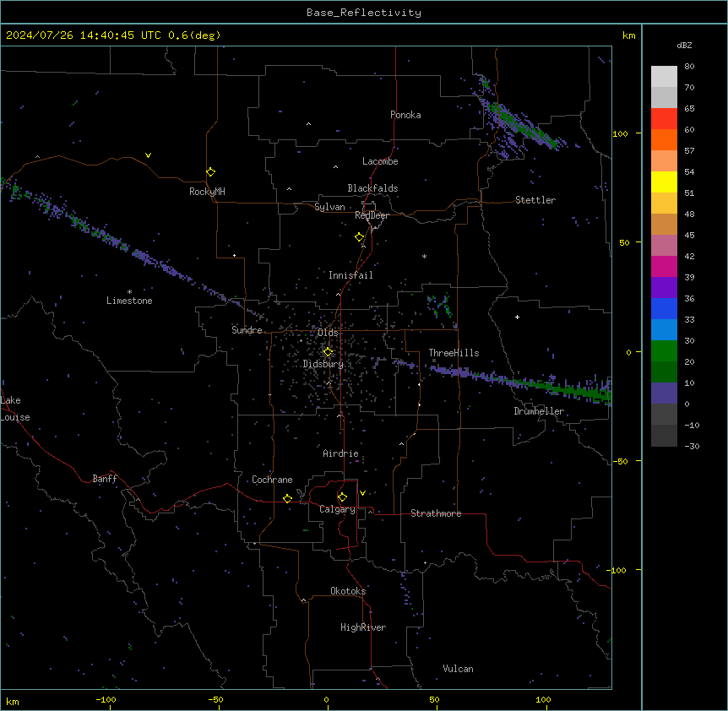The image size is (728, 711).
Task: Click the white caret marker west of Ponoka
Action: pyautogui.click(x=309, y=124)
